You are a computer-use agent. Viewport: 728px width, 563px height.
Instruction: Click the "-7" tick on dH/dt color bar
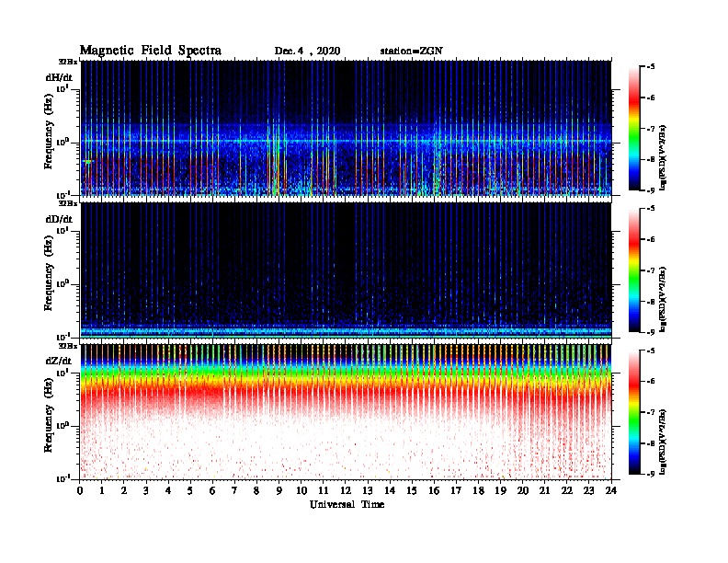coord(651,129)
